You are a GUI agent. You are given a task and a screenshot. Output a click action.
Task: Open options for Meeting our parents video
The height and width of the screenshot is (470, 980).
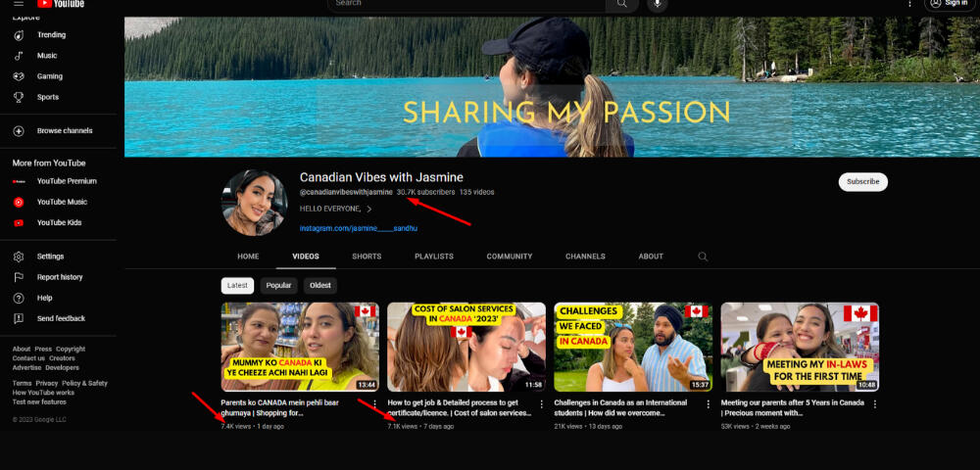tap(875, 403)
